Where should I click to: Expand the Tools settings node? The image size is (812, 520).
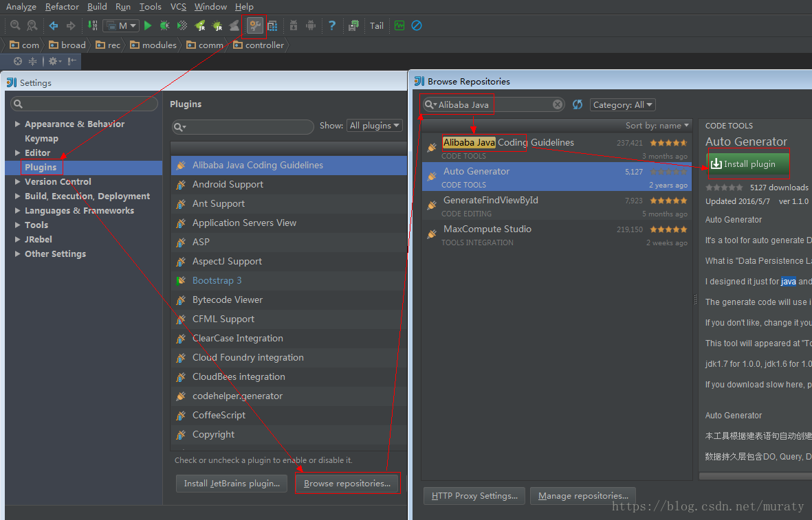click(x=17, y=225)
